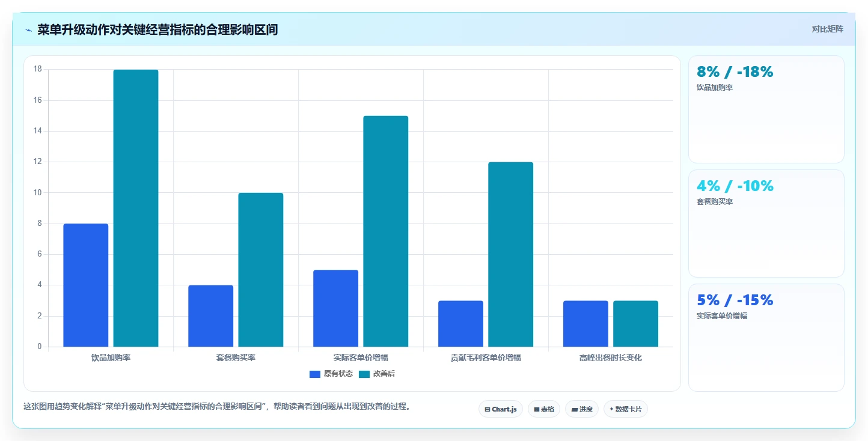Screen dimensions: 868x441
Task: Click the blue 贡献毛利客单价增幅 bar
Action: pyautogui.click(x=461, y=324)
